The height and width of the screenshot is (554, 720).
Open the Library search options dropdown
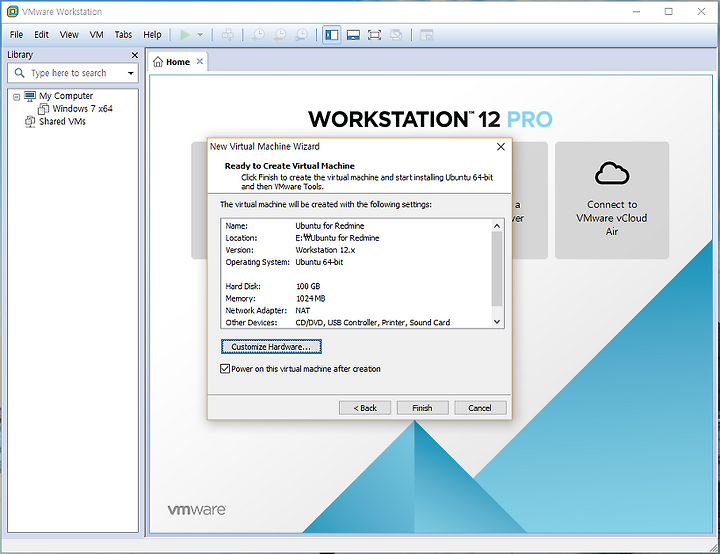(x=131, y=73)
